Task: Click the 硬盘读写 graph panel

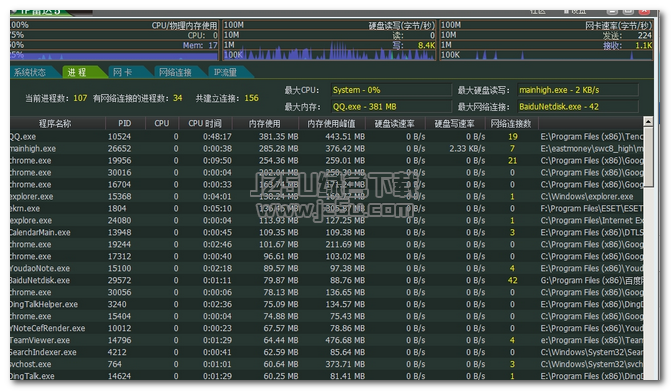Action: point(329,40)
